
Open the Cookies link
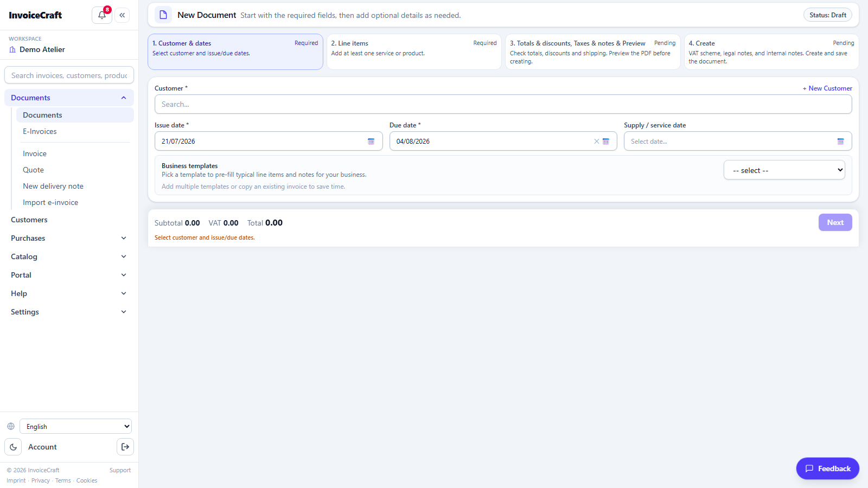(x=87, y=480)
